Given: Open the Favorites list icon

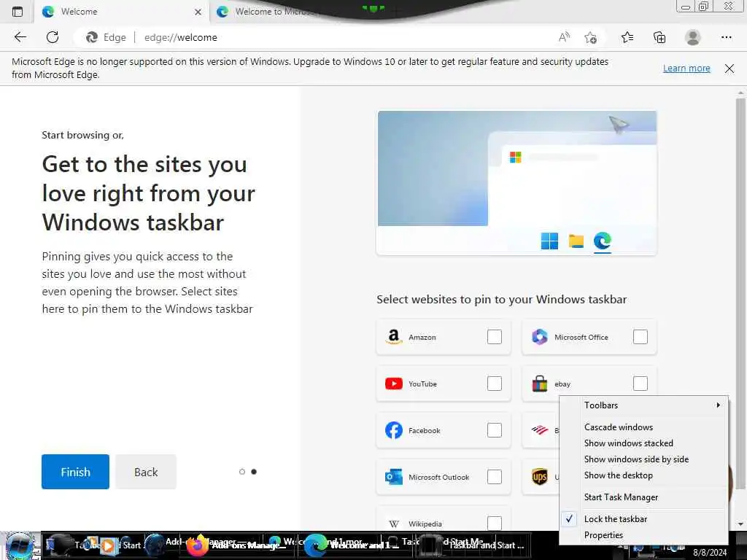Looking at the screenshot, I should [x=627, y=37].
